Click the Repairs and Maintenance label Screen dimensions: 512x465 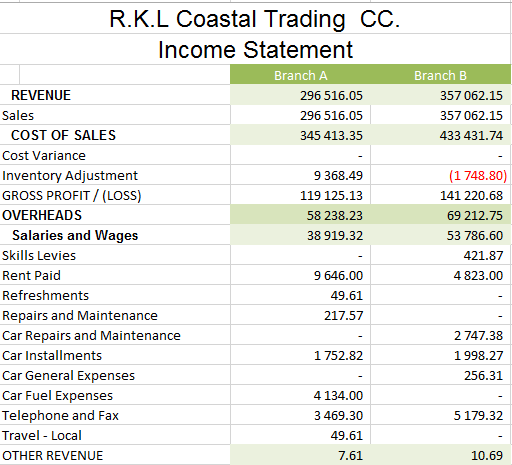point(80,316)
